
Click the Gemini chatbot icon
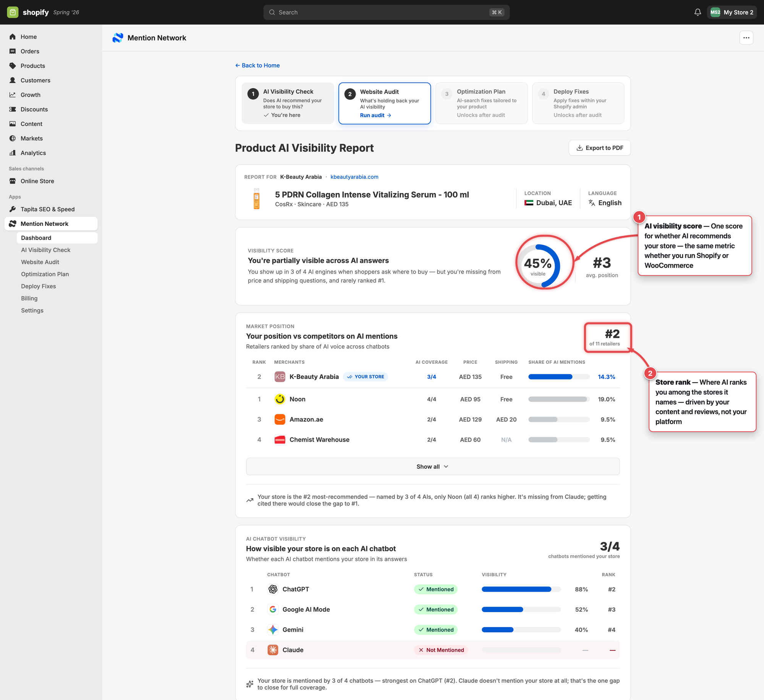click(x=273, y=630)
